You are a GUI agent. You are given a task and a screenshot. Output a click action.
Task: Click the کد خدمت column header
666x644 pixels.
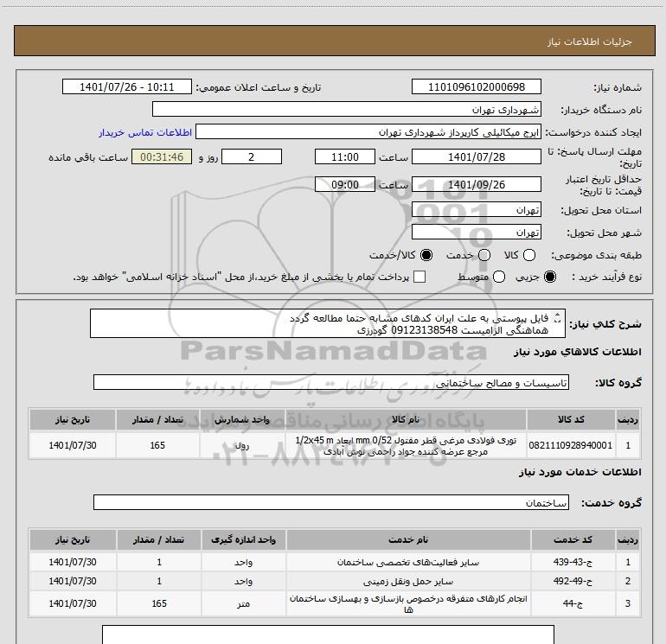pyautogui.click(x=573, y=539)
